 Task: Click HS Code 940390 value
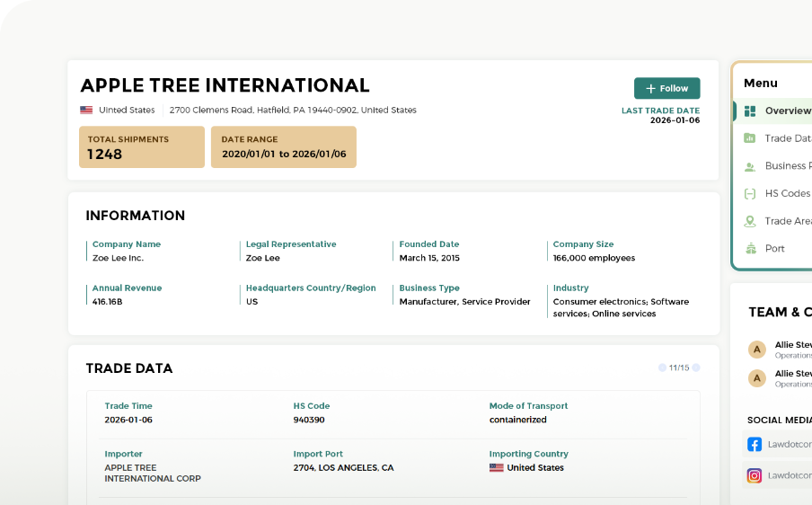(x=309, y=420)
